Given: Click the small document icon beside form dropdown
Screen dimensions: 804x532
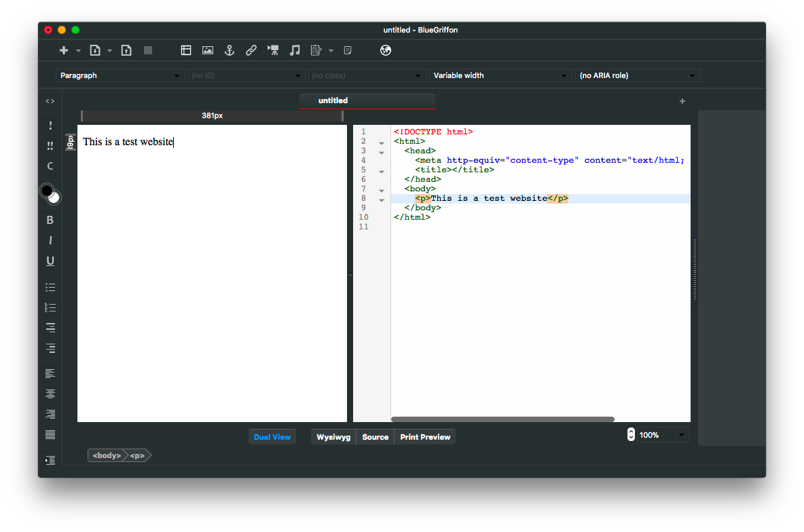Looking at the screenshot, I should (x=348, y=50).
